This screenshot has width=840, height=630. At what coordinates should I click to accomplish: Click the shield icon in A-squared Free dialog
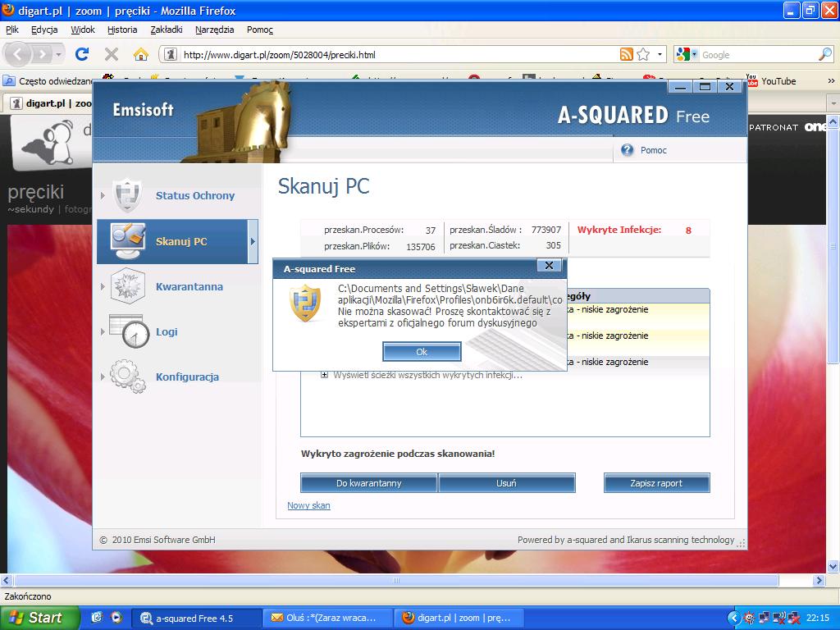pos(305,304)
